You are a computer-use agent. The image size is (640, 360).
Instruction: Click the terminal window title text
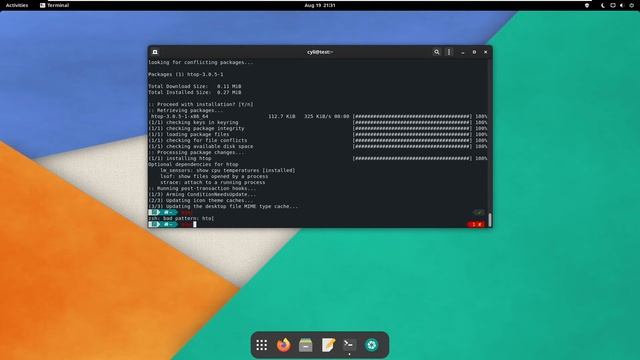pyautogui.click(x=320, y=52)
